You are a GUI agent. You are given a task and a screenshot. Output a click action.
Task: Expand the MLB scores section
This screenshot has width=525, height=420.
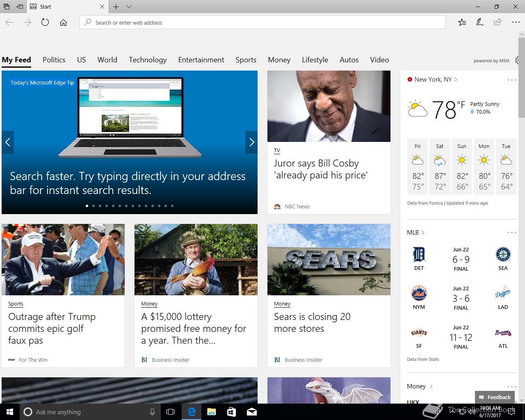click(415, 233)
